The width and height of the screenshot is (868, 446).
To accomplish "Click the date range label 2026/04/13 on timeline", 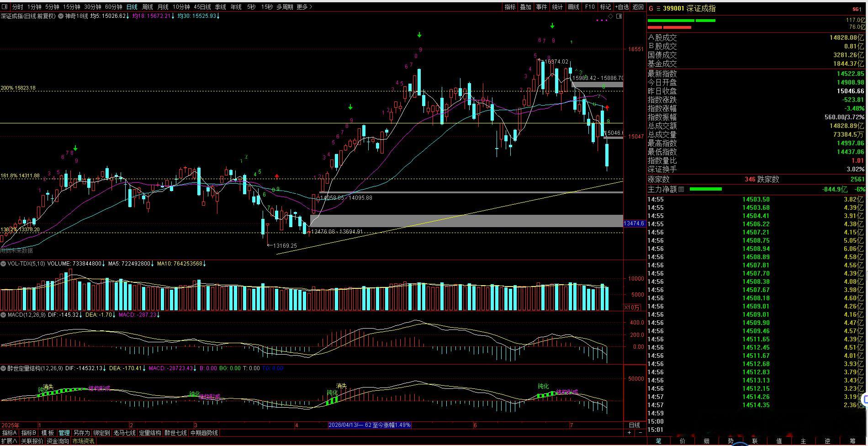I will coord(370,425).
